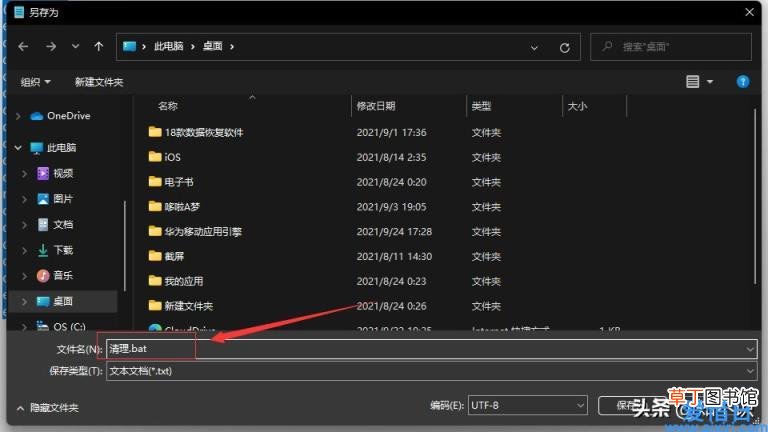
Task: Click the PC icon in address bar
Action: tap(129, 47)
